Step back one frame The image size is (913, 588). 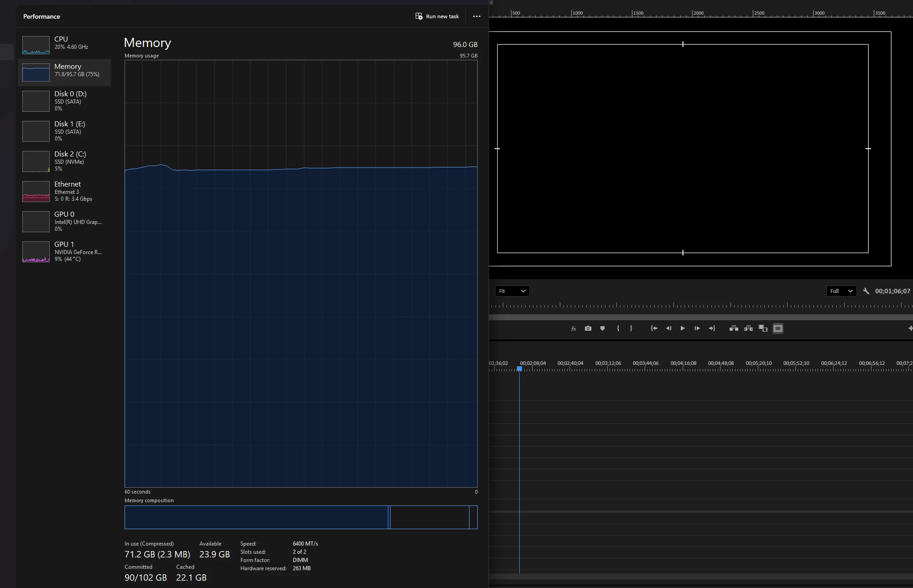[668, 328]
